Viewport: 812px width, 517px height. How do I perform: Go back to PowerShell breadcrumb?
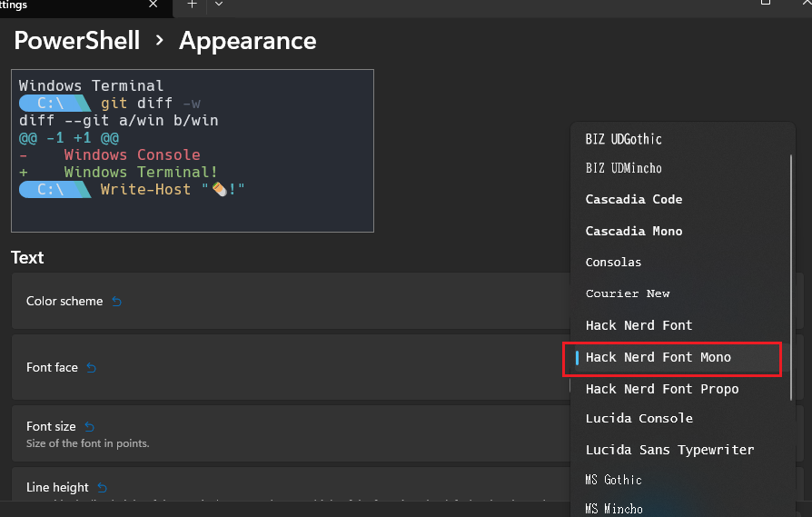point(76,40)
